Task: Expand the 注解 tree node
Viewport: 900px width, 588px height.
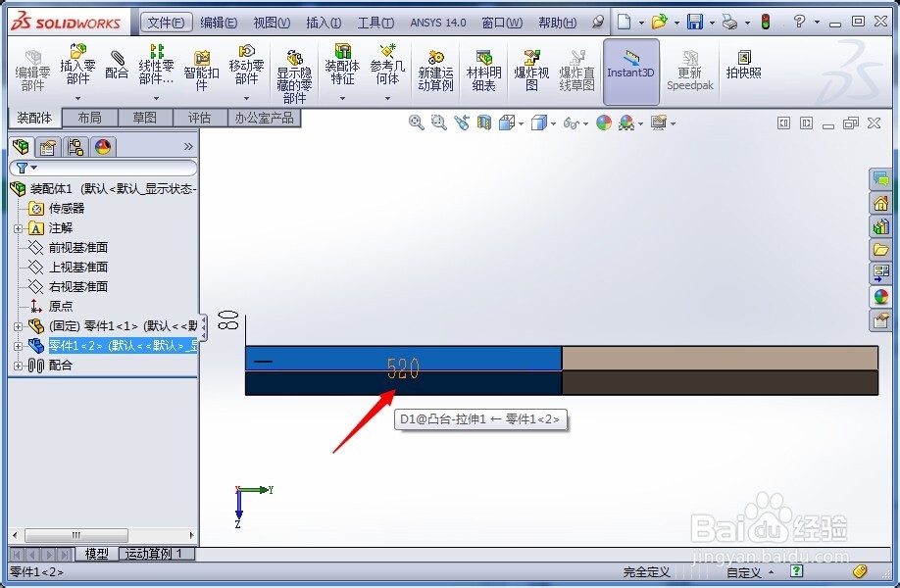Action: click(18, 228)
